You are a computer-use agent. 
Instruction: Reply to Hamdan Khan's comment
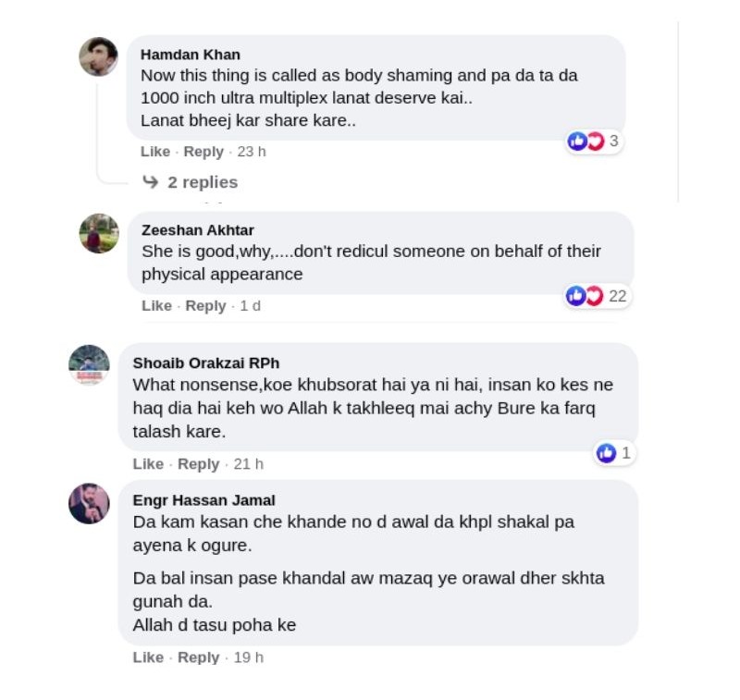pos(203,152)
